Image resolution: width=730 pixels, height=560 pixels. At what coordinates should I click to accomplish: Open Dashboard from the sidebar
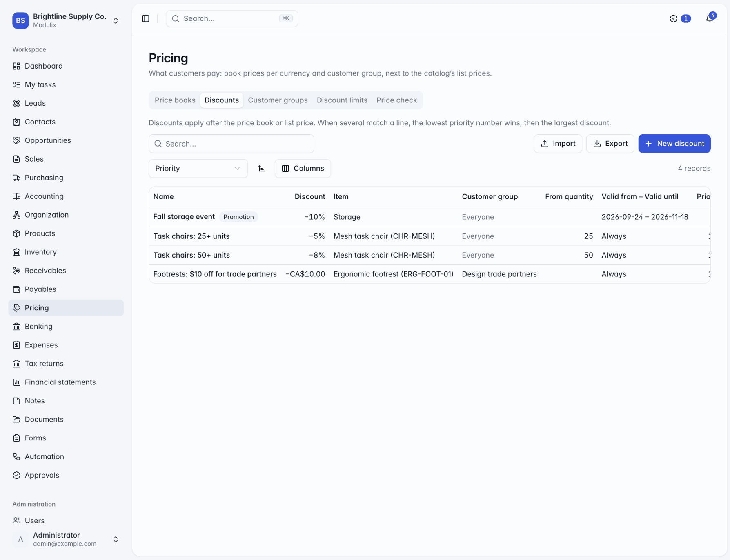tap(66, 66)
